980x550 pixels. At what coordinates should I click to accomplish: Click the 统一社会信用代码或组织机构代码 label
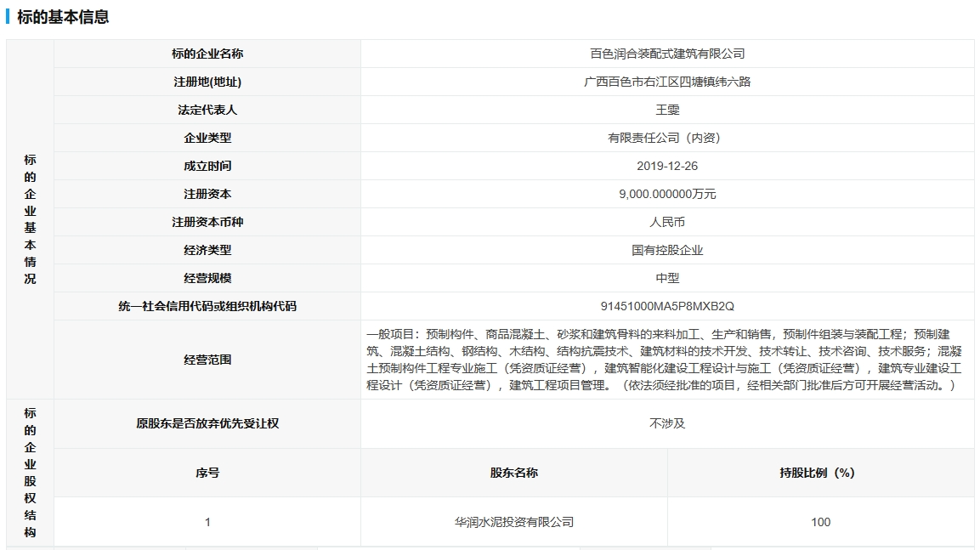pos(207,307)
